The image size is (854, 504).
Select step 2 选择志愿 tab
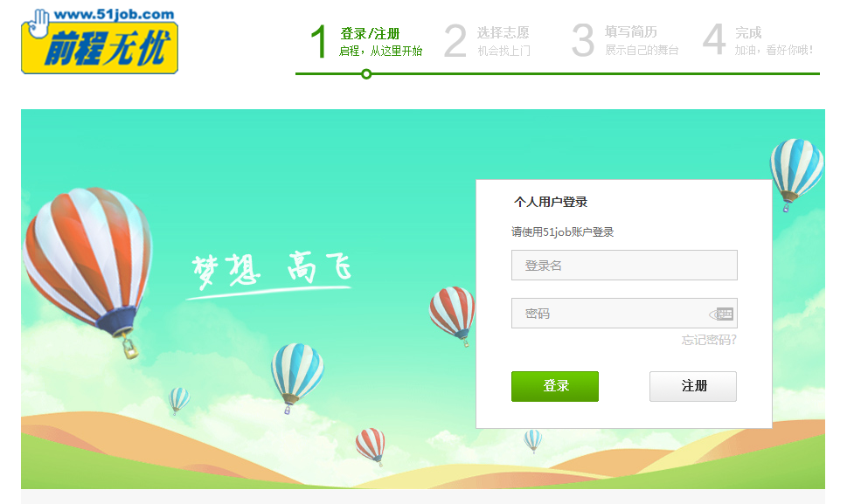pyautogui.click(x=488, y=41)
